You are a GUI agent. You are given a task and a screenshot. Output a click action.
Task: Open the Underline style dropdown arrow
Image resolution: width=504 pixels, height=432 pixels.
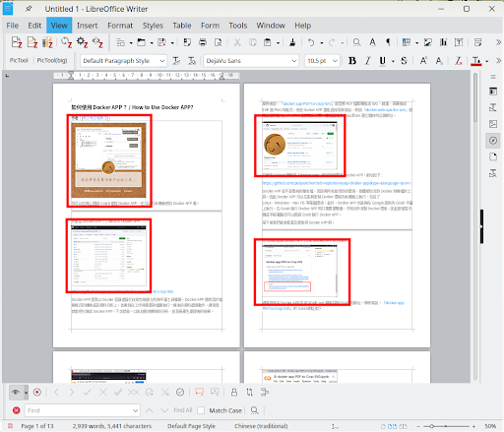(x=393, y=61)
